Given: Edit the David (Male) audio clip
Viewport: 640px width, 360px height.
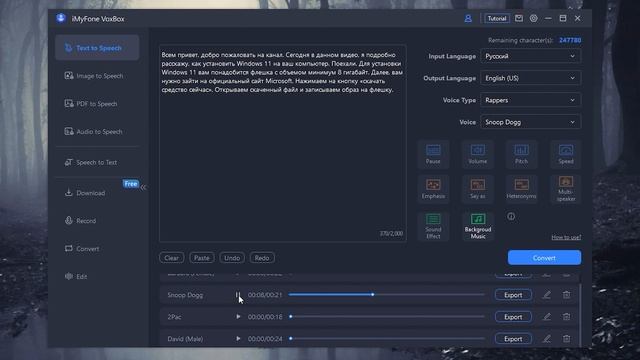Looking at the screenshot, I should (x=547, y=339).
